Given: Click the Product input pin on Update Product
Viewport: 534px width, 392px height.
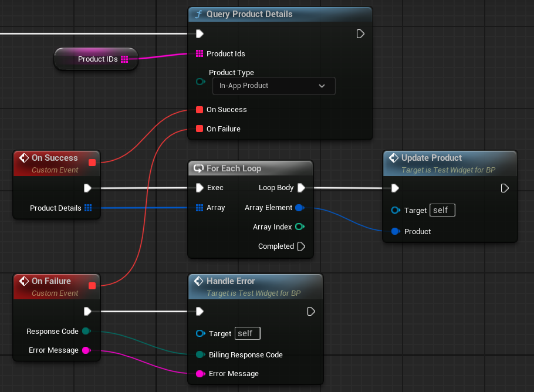Looking at the screenshot, I should click(x=396, y=231).
